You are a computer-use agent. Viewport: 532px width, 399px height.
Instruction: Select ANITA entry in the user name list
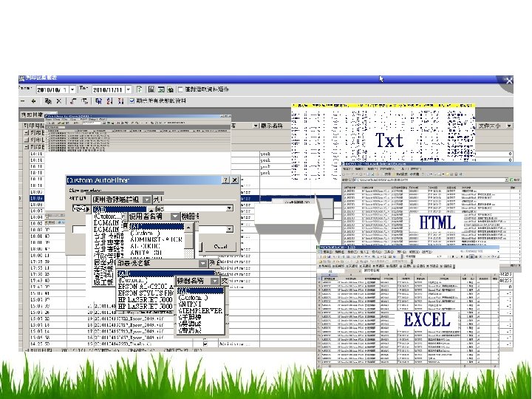[146, 253]
